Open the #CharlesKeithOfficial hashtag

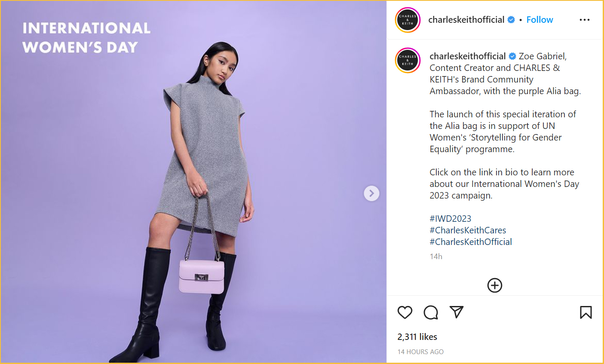(x=471, y=242)
